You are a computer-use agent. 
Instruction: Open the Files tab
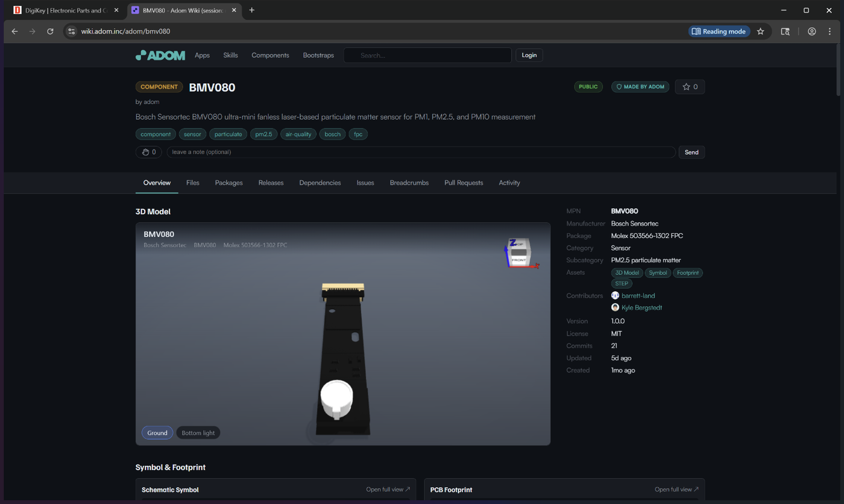tap(193, 183)
